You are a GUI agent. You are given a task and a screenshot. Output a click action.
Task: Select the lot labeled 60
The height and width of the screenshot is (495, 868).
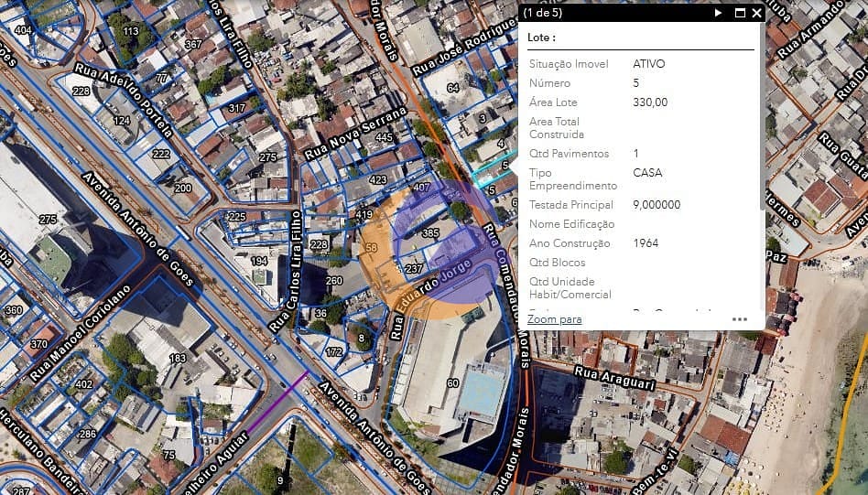[x=452, y=382]
